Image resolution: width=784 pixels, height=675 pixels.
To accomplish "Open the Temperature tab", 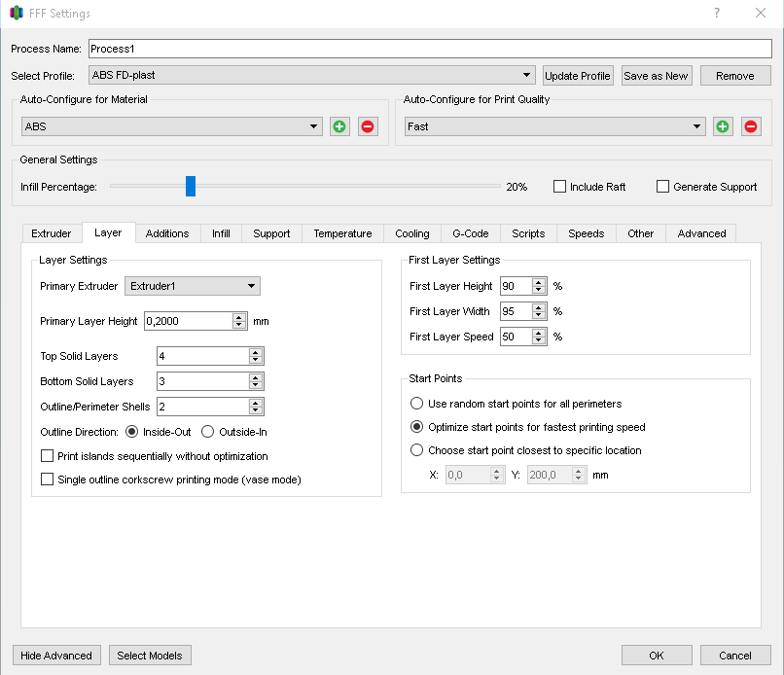I will coord(342,233).
